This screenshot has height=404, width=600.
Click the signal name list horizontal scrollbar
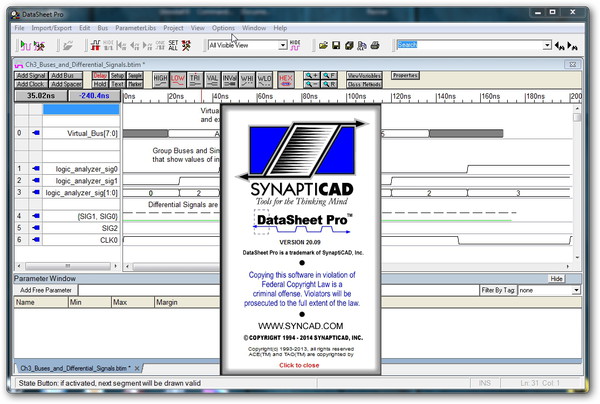point(67,266)
